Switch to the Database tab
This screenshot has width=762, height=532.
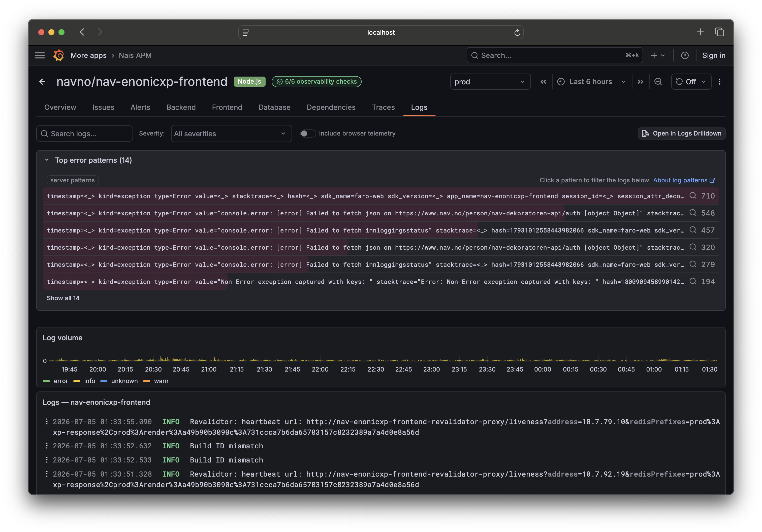(x=274, y=107)
